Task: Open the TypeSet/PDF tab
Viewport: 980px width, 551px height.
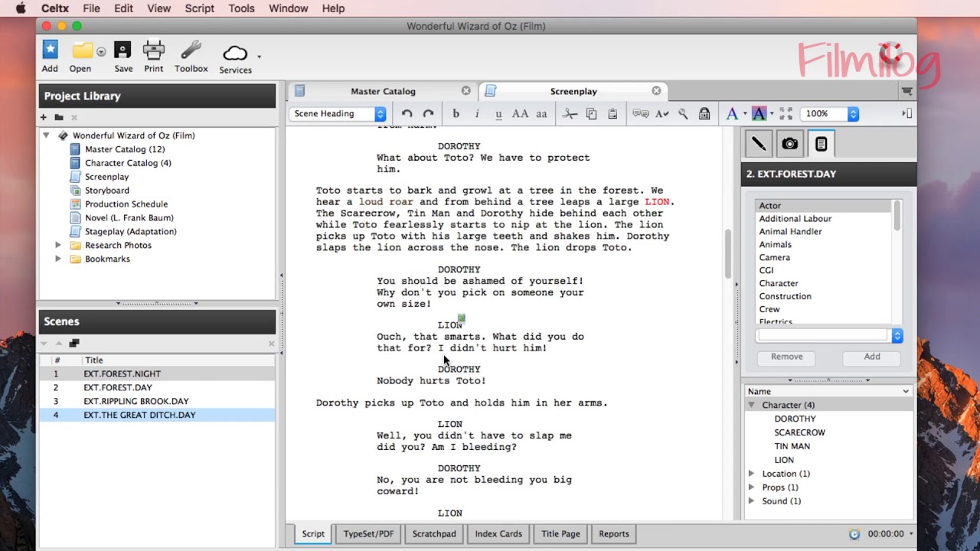Action: (x=368, y=534)
